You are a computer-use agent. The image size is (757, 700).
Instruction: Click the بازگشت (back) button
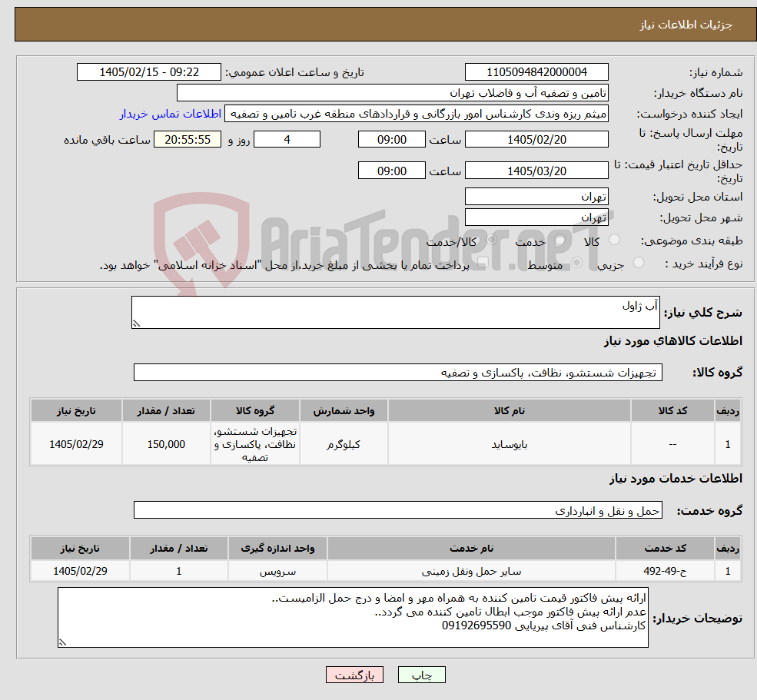pyautogui.click(x=354, y=675)
